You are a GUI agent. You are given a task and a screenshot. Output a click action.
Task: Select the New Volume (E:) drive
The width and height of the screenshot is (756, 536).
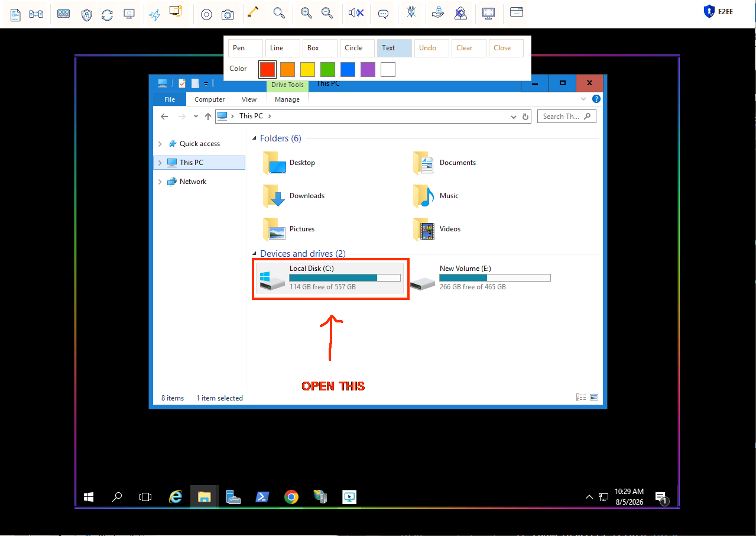pyautogui.click(x=481, y=277)
